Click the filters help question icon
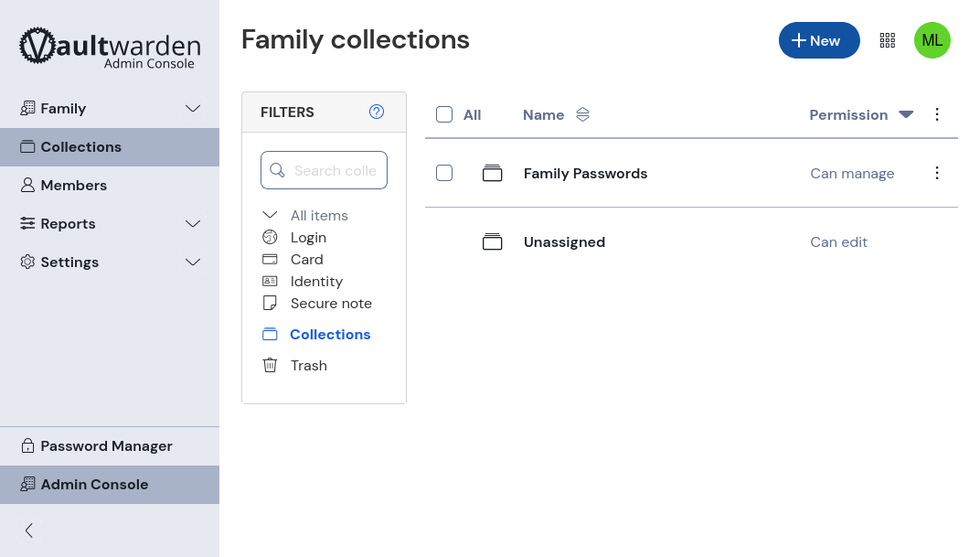 coord(377,112)
